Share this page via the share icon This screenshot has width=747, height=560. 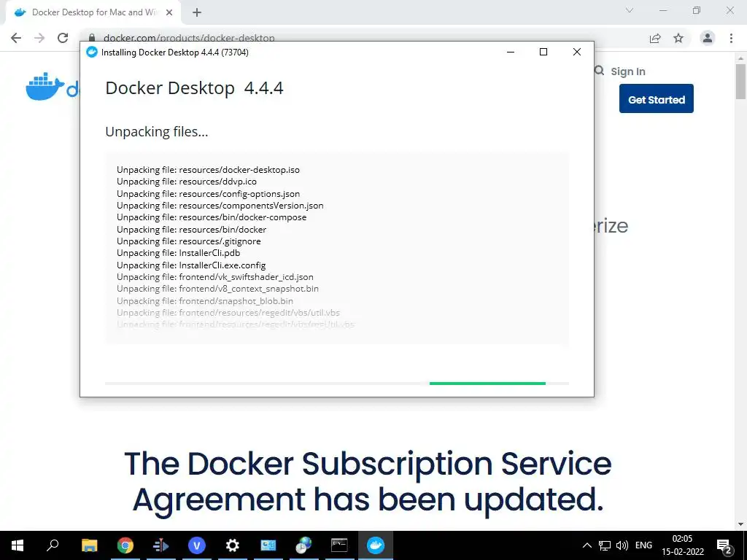(x=655, y=38)
